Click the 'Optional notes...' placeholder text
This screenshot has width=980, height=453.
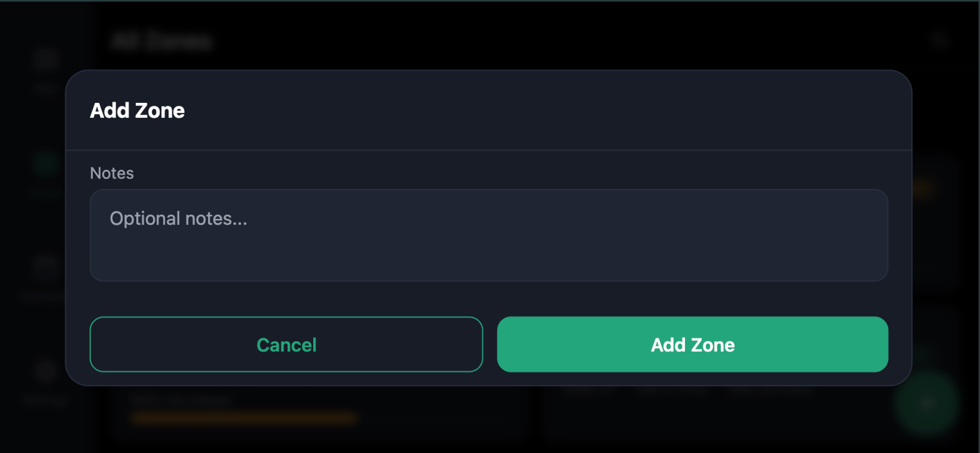tap(178, 218)
